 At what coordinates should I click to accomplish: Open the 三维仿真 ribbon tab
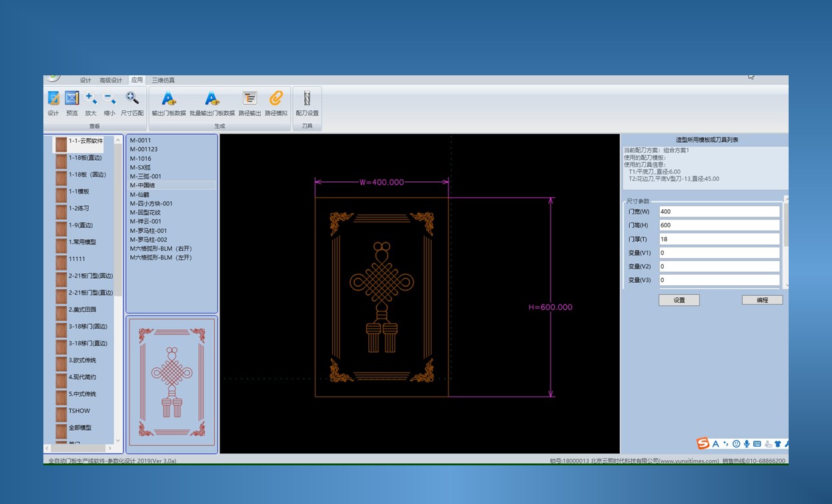tap(163, 81)
